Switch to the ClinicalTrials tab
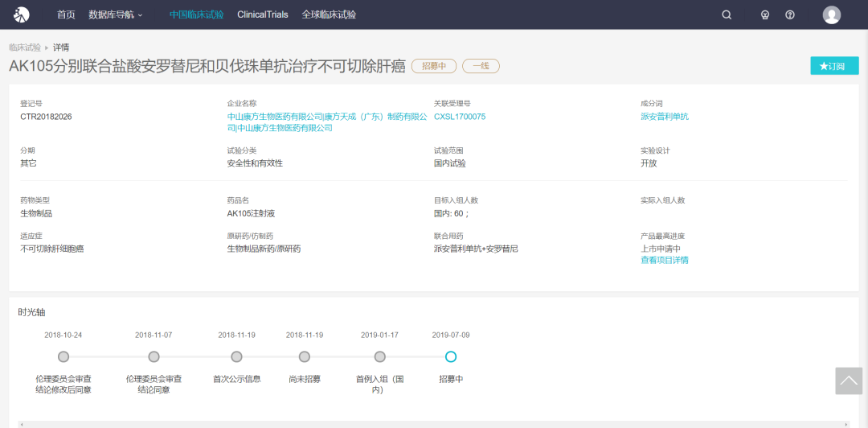Screen dimensions: 868x428 pos(262,15)
